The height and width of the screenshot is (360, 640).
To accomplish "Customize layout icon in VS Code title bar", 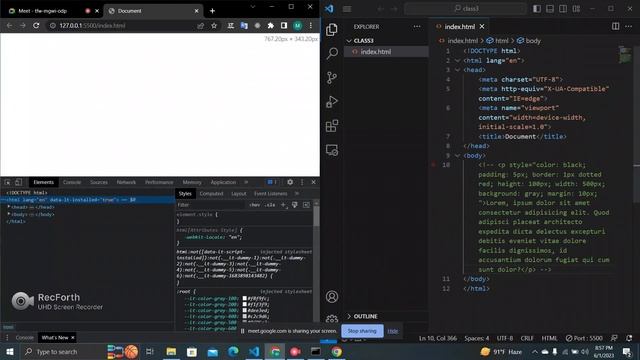I will (576, 9).
